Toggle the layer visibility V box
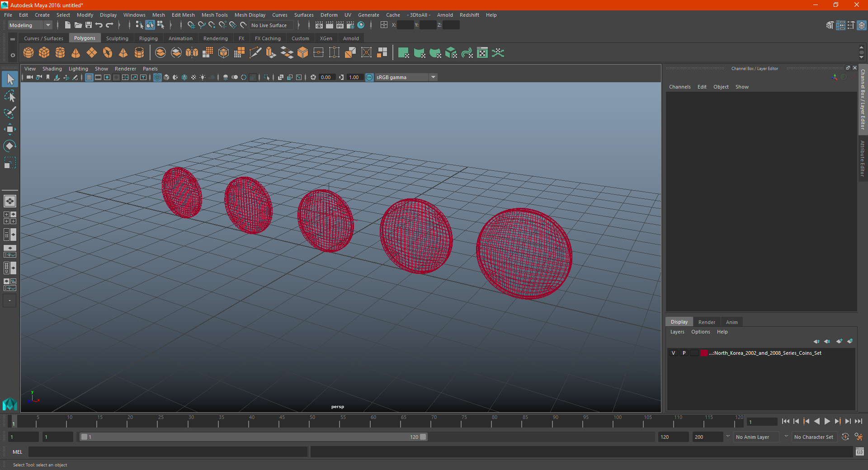Screen dimensions: 868x470 pos(674,353)
